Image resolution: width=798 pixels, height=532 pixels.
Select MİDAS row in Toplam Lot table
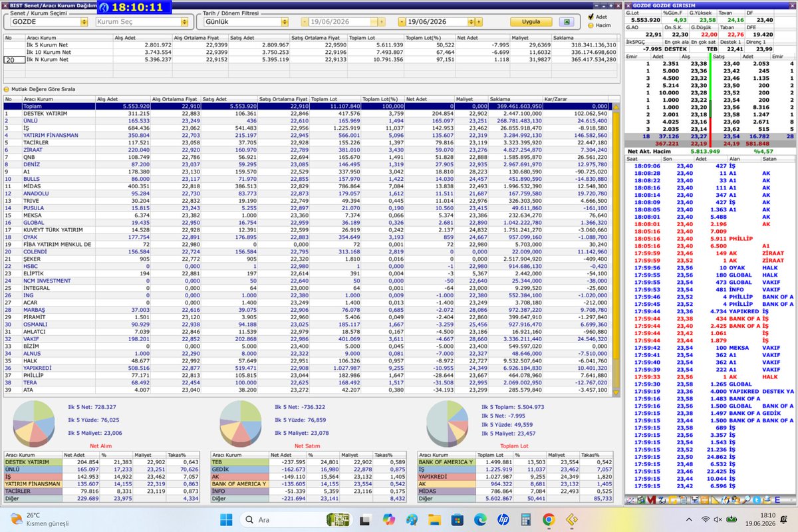coord(515,491)
